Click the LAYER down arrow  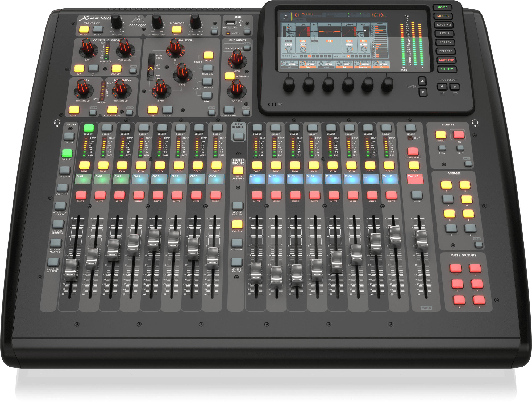click(423, 92)
